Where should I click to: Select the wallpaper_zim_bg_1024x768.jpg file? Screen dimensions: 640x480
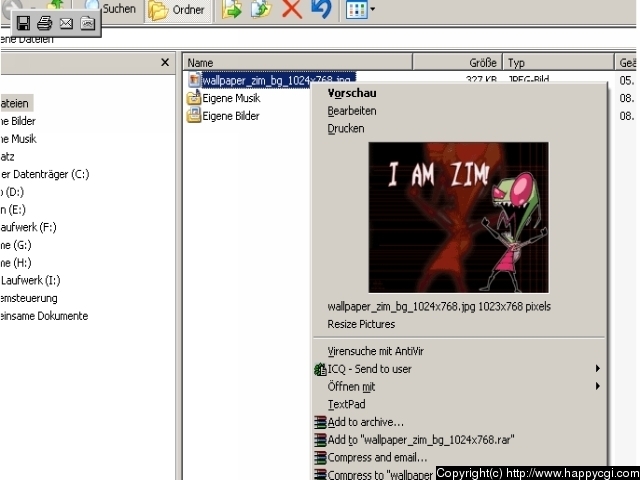[x=279, y=80]
